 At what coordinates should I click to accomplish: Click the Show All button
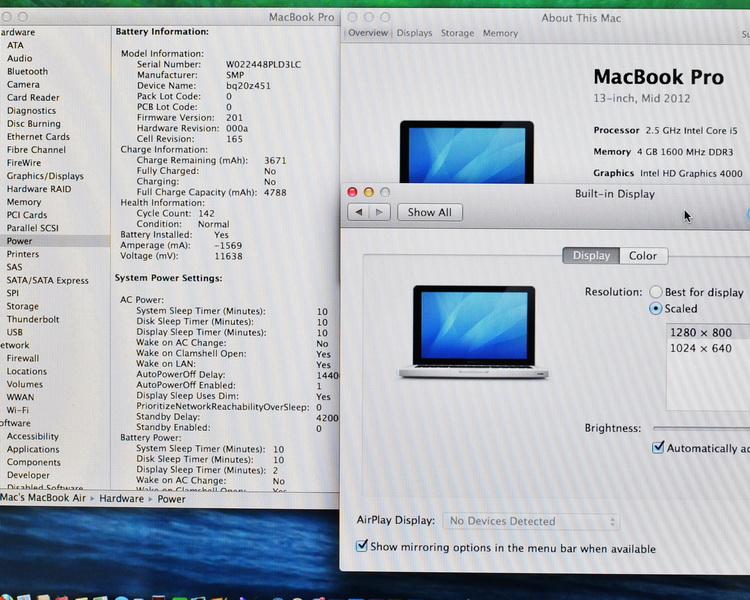[x=430, y=212]
